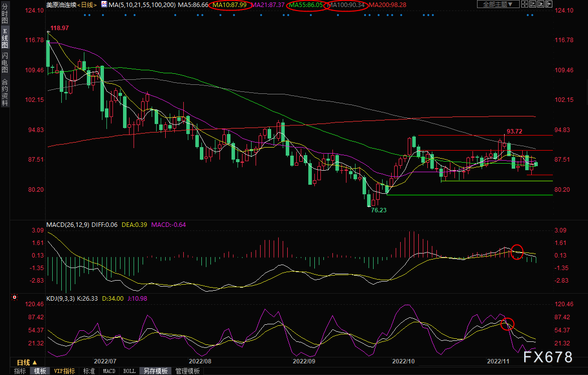Select the 指标 bottom tab
Image resolution: width=588 pixels, height=375 pixels.
[20, 371]
